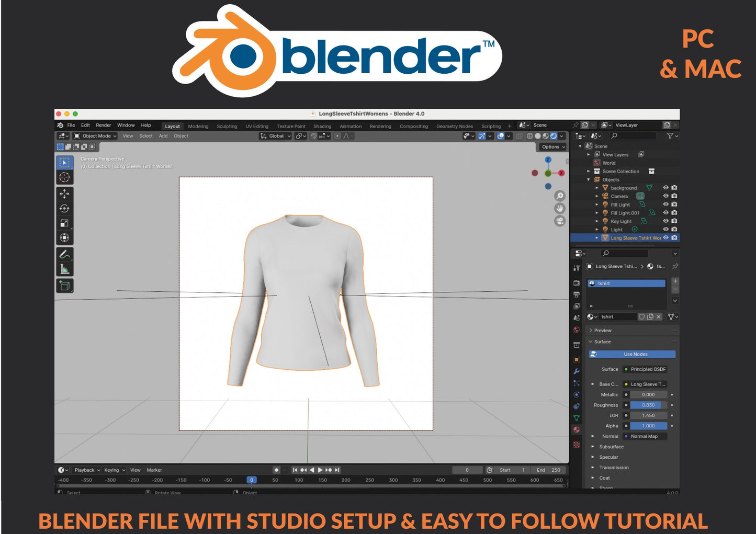Hide background object in viewport

666,188
